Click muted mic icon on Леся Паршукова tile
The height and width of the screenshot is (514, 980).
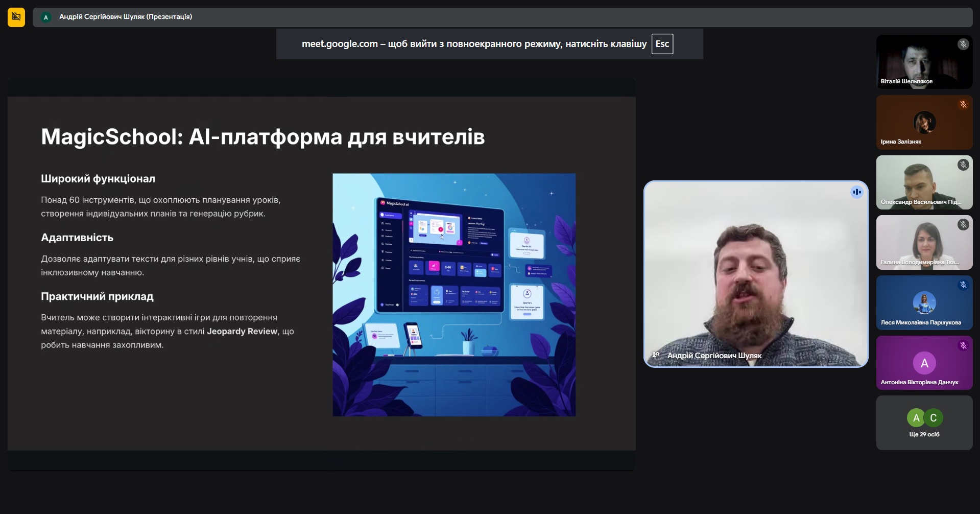click(963, 285)
